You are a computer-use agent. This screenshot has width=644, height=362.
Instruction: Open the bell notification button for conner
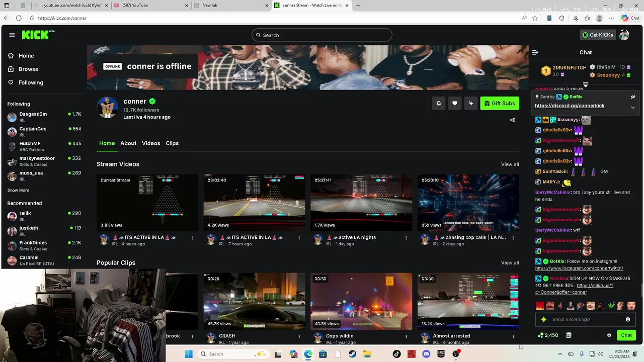point(439,103)
